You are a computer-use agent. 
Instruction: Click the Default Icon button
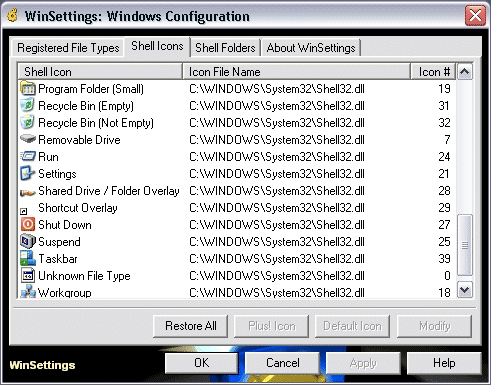coord(352,326)
